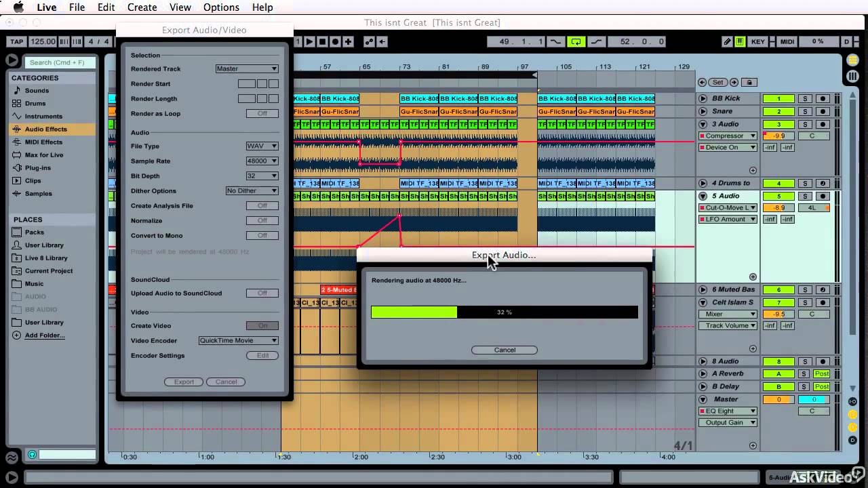
Task: Open the Apple menu
Action: (18, 7)
